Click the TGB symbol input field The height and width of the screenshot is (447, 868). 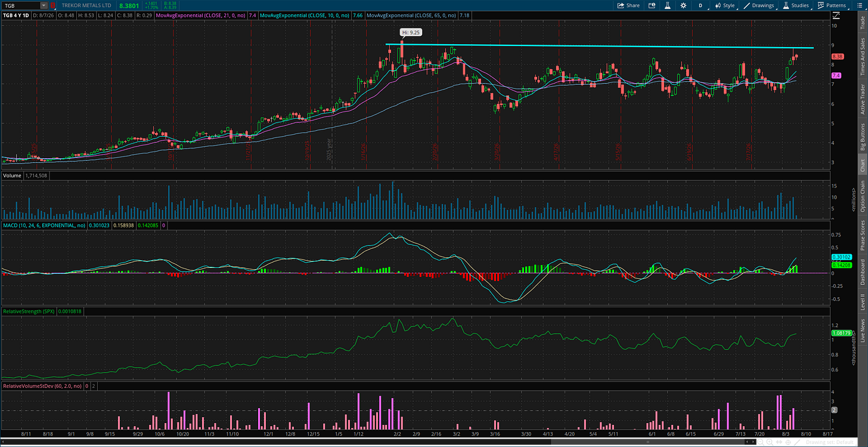[21, 5]
